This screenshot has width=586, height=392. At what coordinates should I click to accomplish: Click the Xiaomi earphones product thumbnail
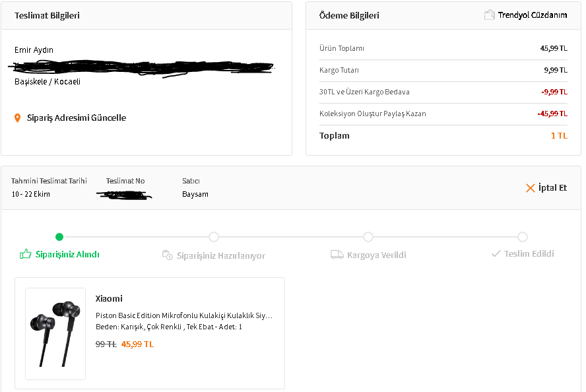[55, 333]
